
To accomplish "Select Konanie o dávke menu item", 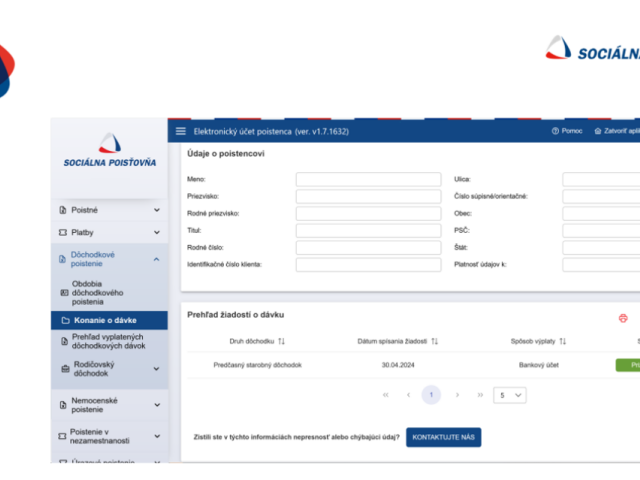I will pos(109,320).
